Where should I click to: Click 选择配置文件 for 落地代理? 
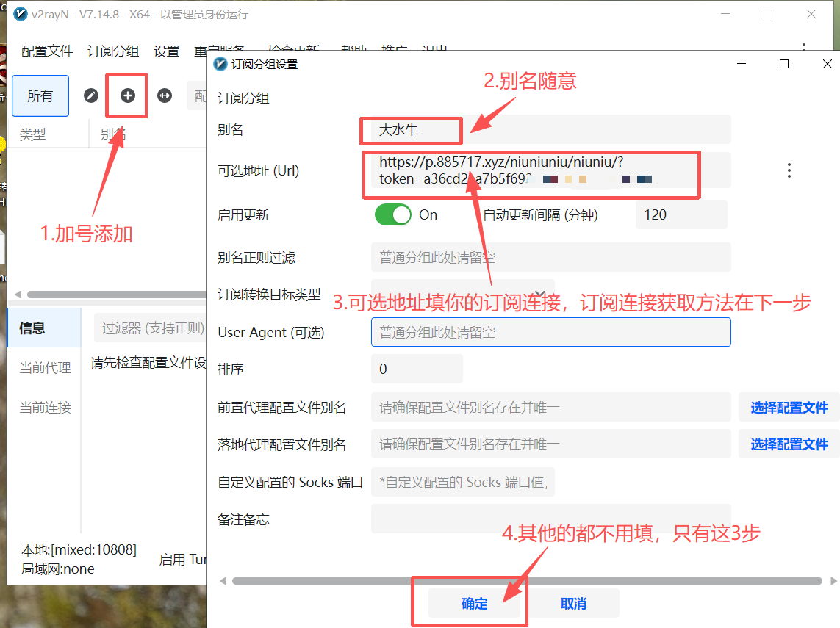pos(789,444)
